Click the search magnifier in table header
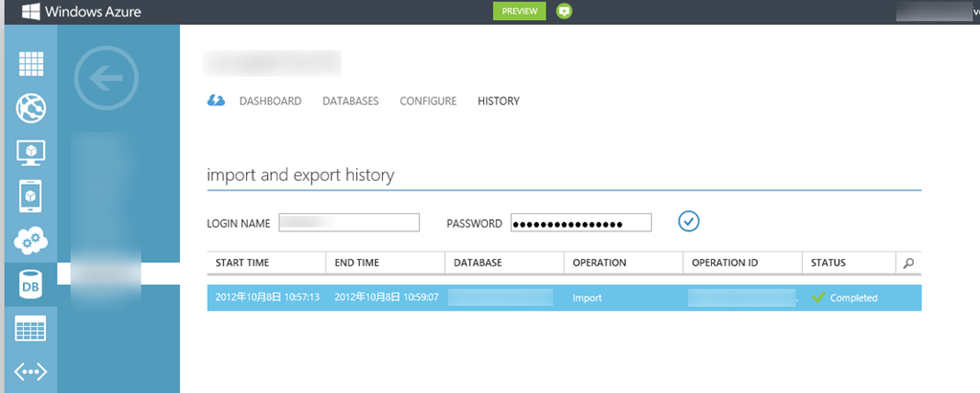The width and height of the screenshot is (980, 393). 908,263
